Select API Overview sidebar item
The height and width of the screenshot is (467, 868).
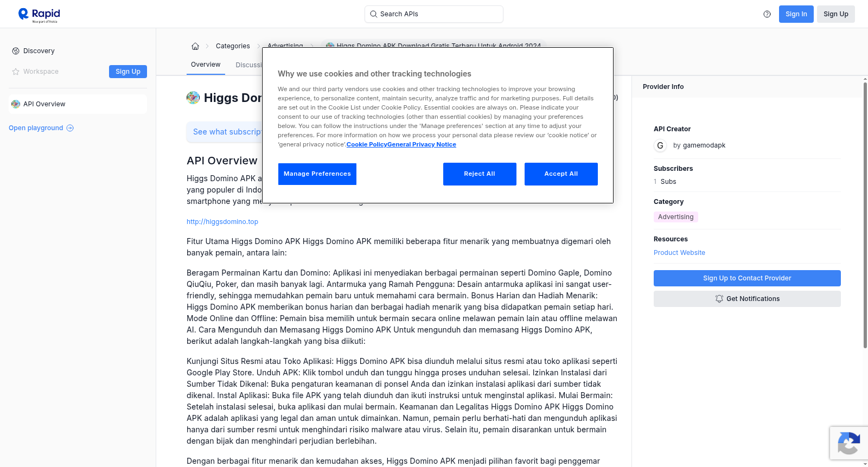coord(78,104)
